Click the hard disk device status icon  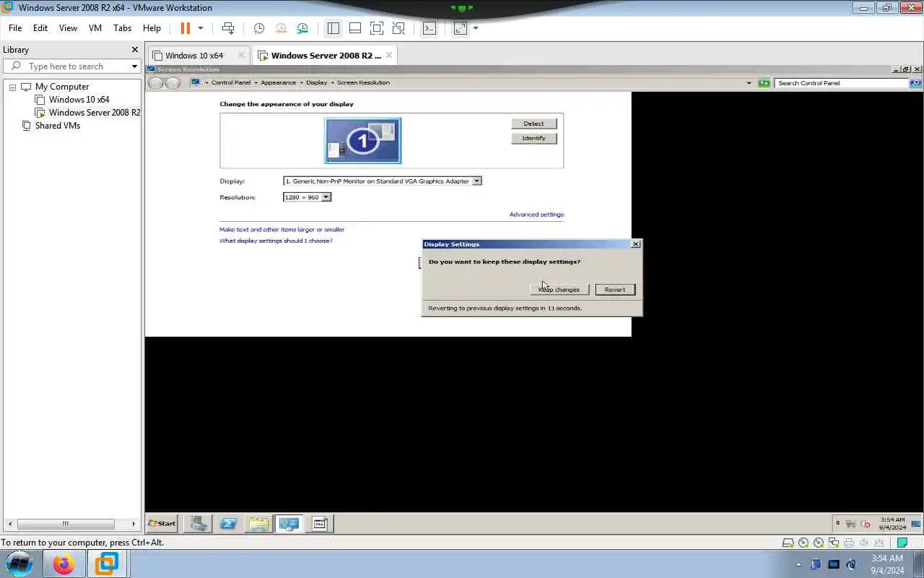pos(789,543)
